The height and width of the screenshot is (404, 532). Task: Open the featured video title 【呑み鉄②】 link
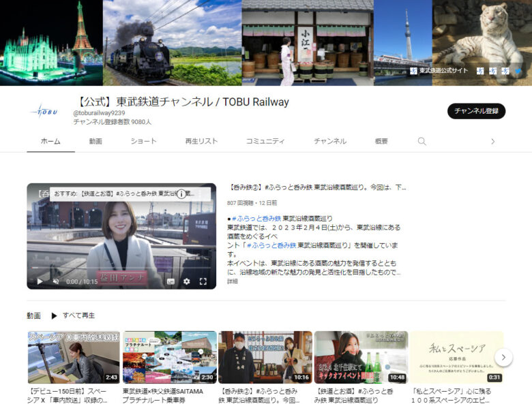pyautogui.click(x=316, y=187)
